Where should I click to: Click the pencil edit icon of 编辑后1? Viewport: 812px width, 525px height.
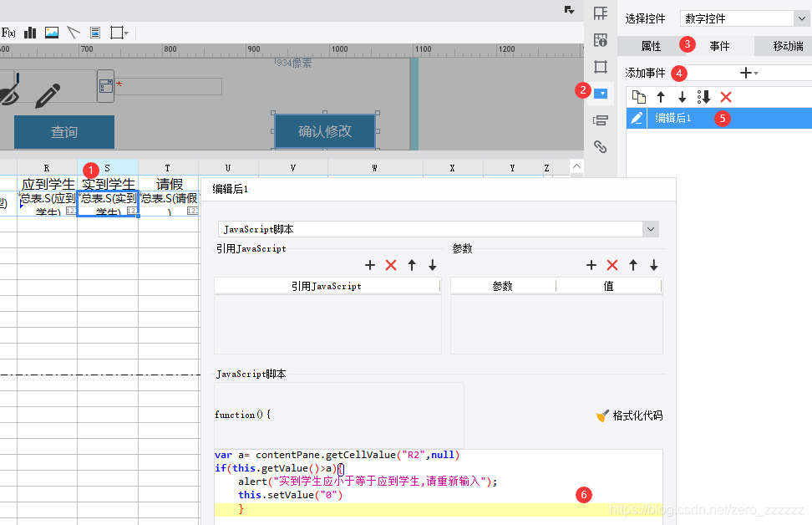(x=637, y=118)
